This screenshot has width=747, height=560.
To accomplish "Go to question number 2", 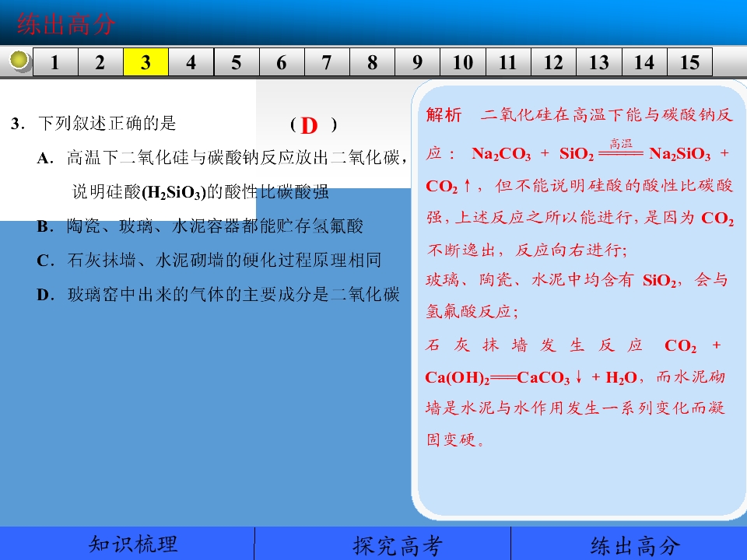I will [x=100, y=62].
